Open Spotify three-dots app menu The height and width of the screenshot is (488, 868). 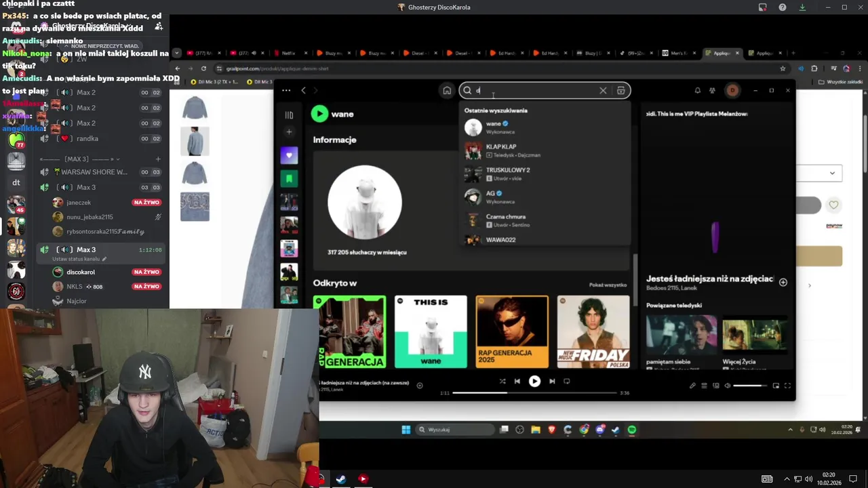286,90
